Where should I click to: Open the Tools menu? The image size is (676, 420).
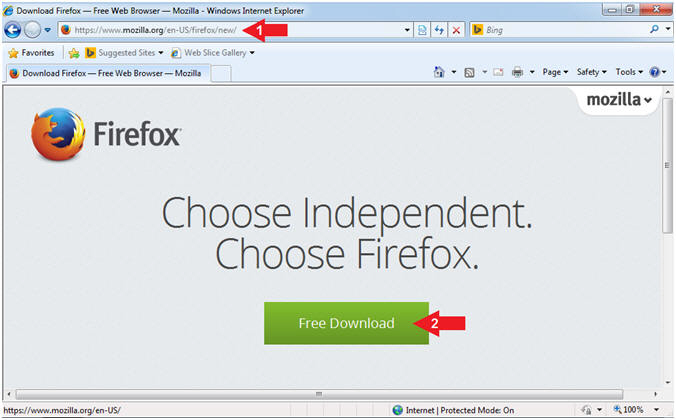tap(629, 72)
